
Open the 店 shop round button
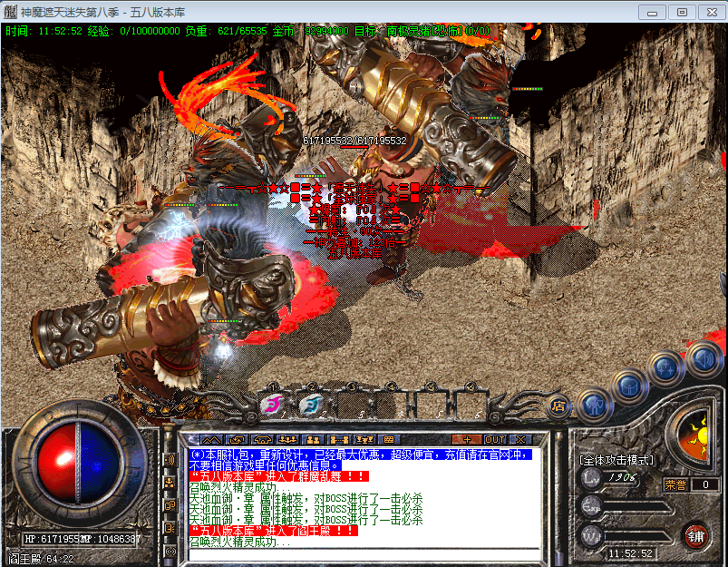point(558,406)
